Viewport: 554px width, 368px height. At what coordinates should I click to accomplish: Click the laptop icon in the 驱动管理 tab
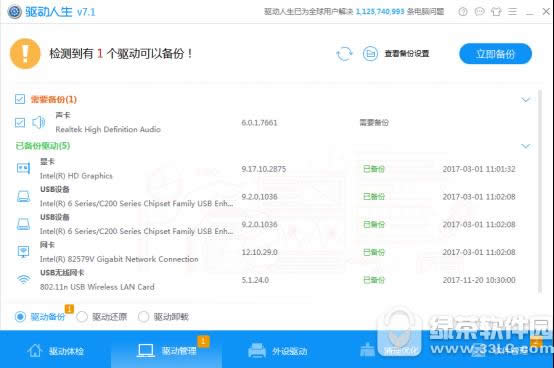(x=146, y=350)
